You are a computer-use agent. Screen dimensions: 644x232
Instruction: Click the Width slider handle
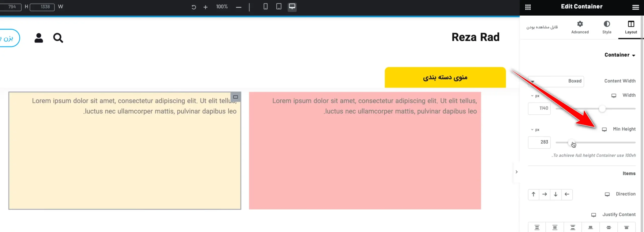point(602,109)
